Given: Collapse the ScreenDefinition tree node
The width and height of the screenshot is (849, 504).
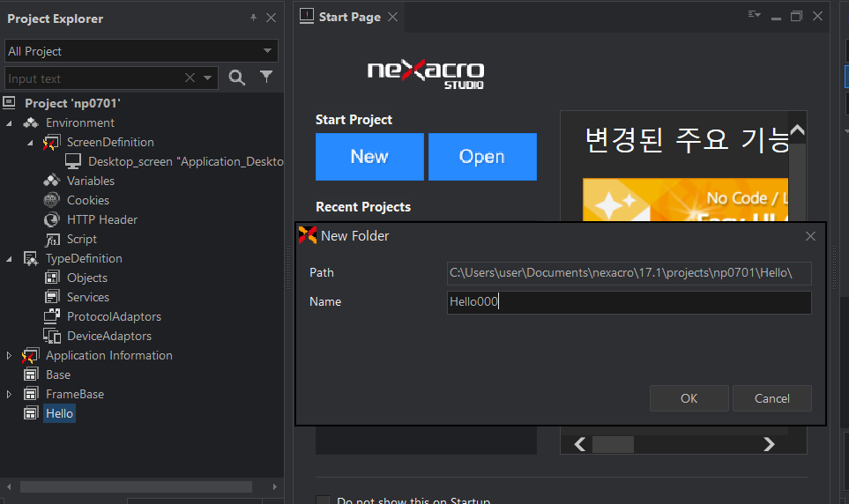Looking at the screenshot, I should click(x=30, y=143).
